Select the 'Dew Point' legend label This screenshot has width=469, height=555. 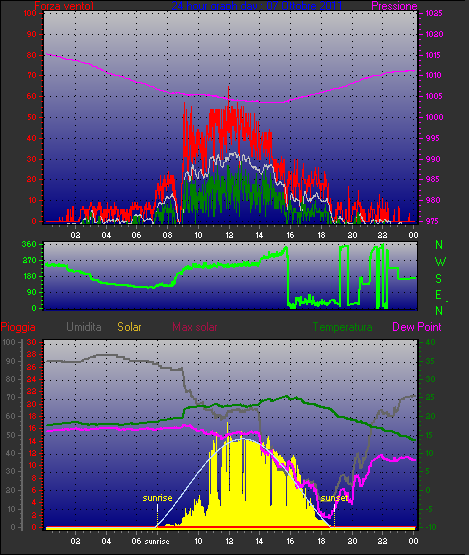(417, 327)
